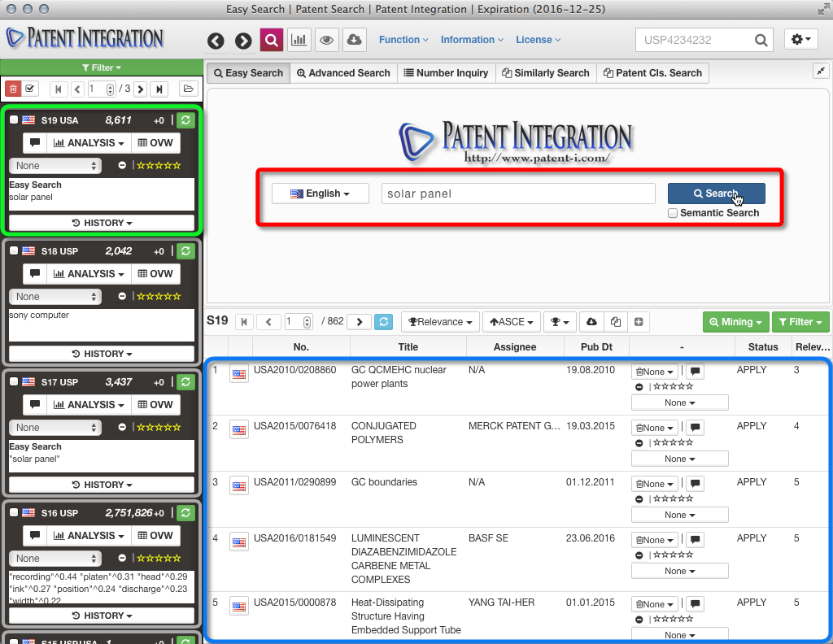Open the Relevance sort dropdown
The height and width of the screenshot is (644, 833).
click(440, 322)
